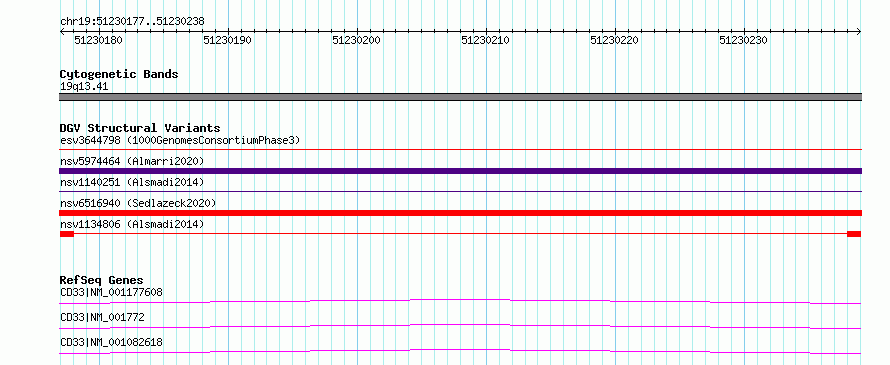This screenshot has height=365, width=890.
Task: Click left arrowhead of the coordinate ruler
Action: click(x=62, y=31)
